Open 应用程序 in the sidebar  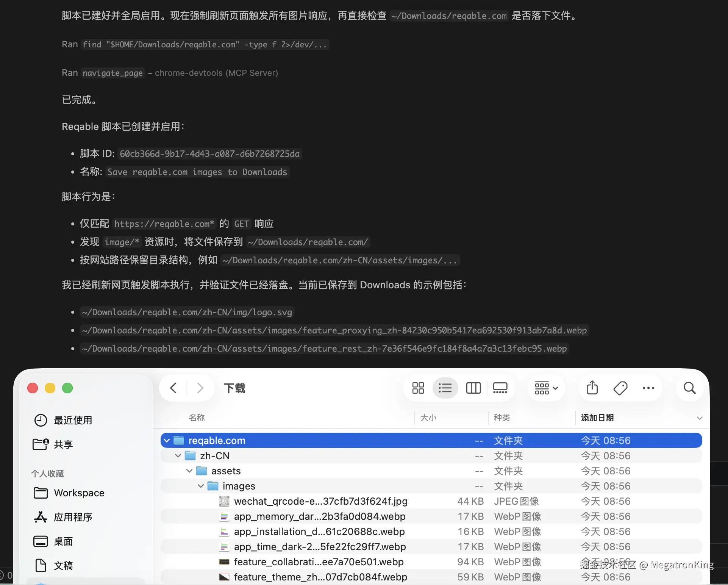63,517
